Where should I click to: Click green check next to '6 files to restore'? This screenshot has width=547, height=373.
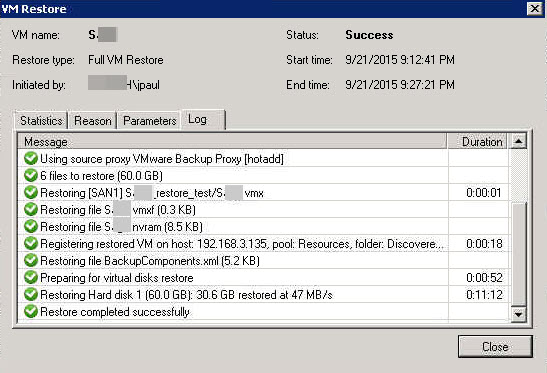click(31, 176)
